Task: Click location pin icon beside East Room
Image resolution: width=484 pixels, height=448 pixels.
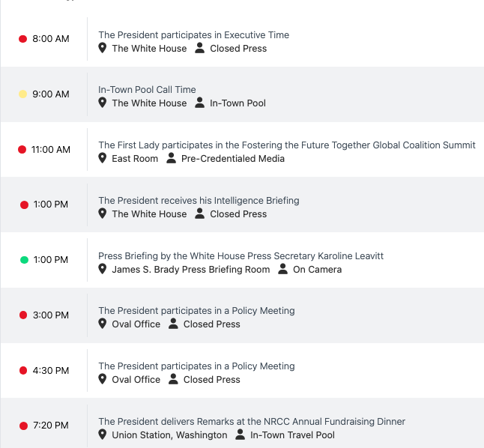Action: (x=103, y=158)
